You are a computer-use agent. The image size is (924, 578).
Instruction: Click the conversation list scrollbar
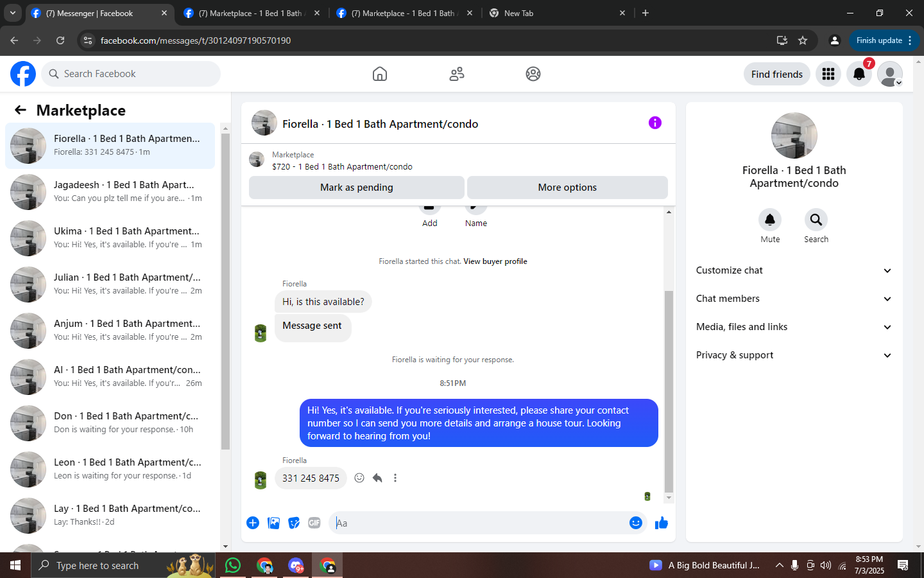pos(225,291)
